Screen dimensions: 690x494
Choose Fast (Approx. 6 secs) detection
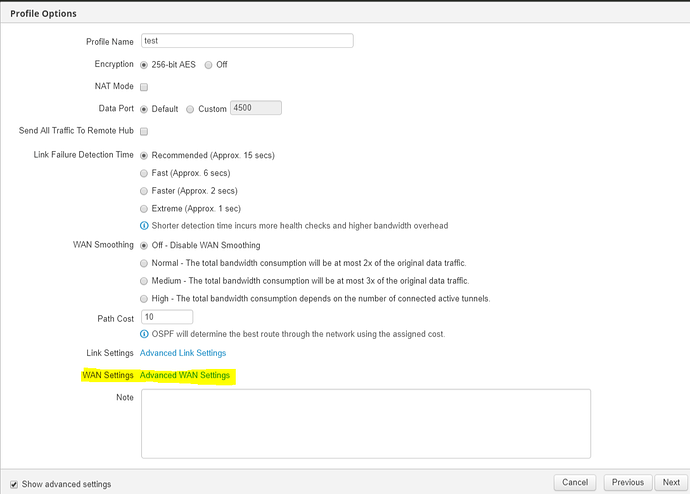pyautogui.click(x=145, y=173)
